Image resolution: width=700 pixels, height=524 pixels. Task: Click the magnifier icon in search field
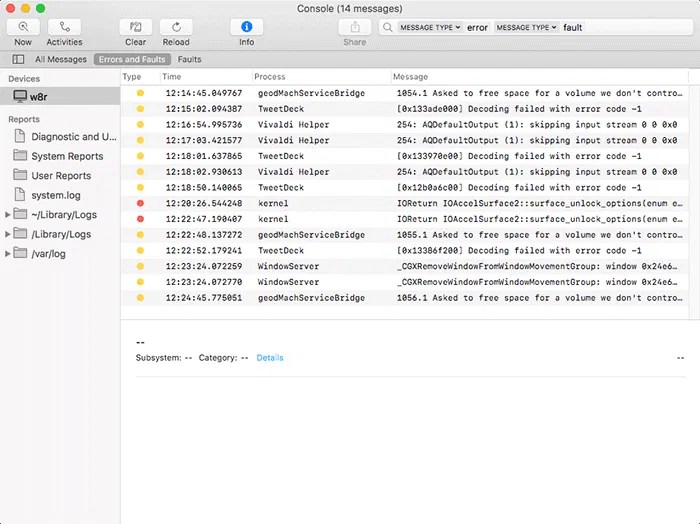tap(388, 27)
